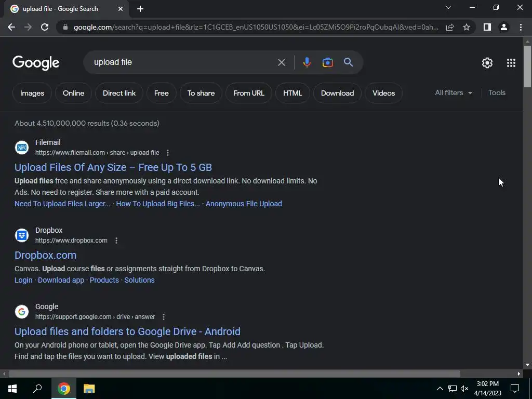Apply the Direct link filter chip
Screen dimensions: 532x399
tap(119, 93)
